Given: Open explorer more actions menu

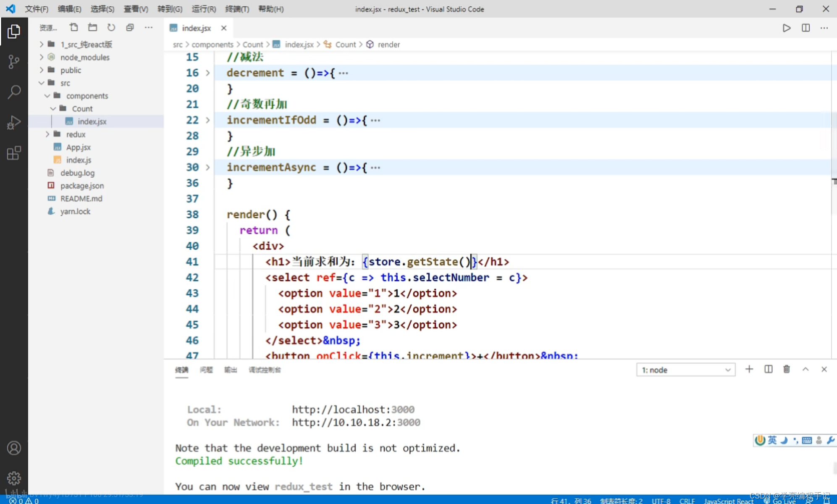Looking at the screenshot, I should coord(149,28).
